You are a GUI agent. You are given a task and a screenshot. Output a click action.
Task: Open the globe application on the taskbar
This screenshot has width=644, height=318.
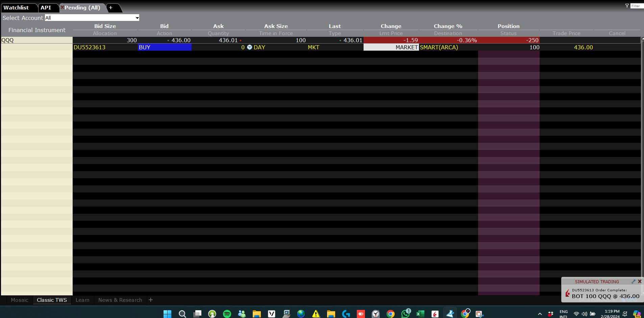pos(301,314)
